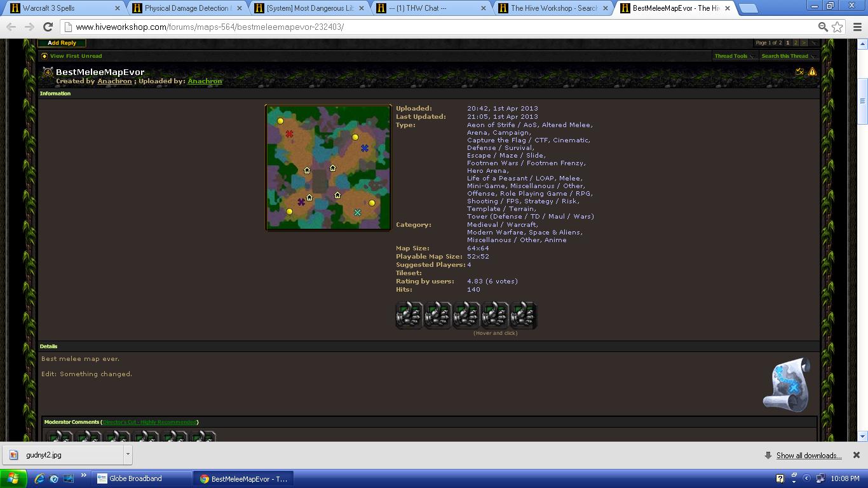868x488 pixels.
Task: Open Globe Broadband taskbar window
Action: 142,478
